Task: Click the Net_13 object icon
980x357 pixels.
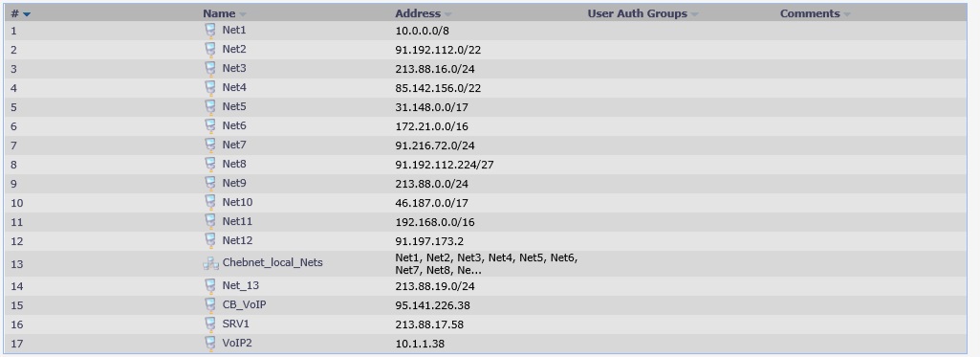Action: coord(210,286)
